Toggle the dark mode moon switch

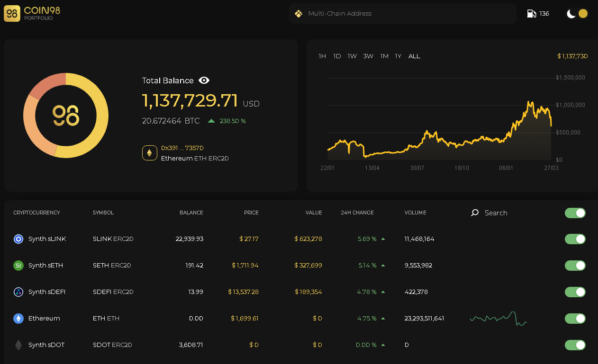(577, 14)
